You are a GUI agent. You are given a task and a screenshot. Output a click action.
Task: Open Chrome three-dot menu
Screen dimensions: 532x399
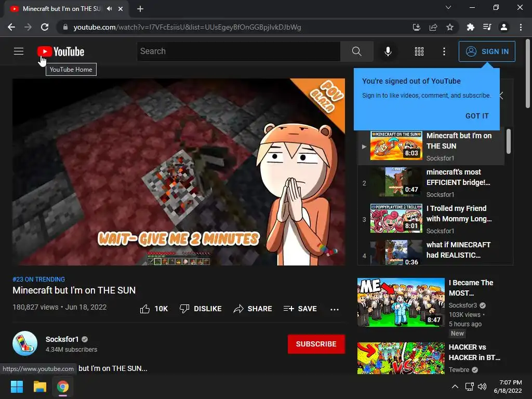coord(521,27)
